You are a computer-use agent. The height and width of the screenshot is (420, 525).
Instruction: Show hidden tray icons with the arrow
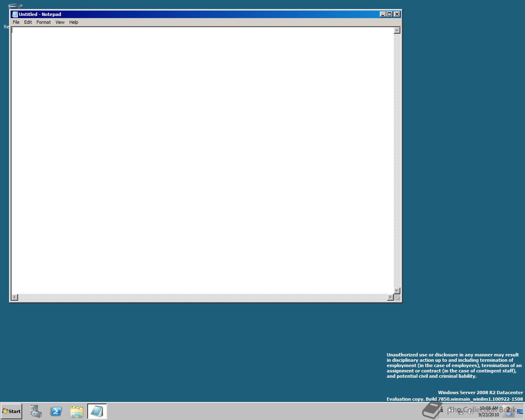[x=442, y=411]
